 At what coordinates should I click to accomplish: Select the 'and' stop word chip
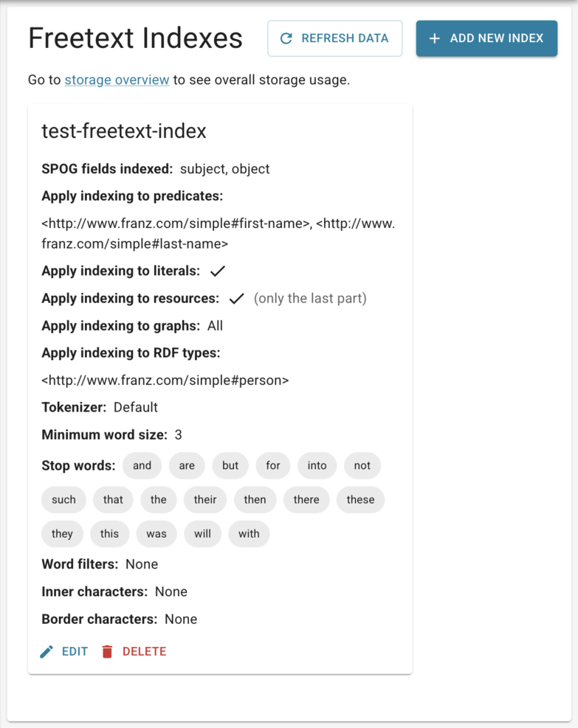tap(142, 465)
